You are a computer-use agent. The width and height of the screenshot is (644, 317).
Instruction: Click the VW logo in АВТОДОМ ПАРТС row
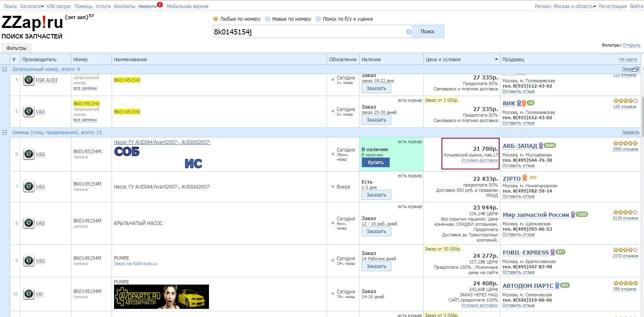point(28,294)
